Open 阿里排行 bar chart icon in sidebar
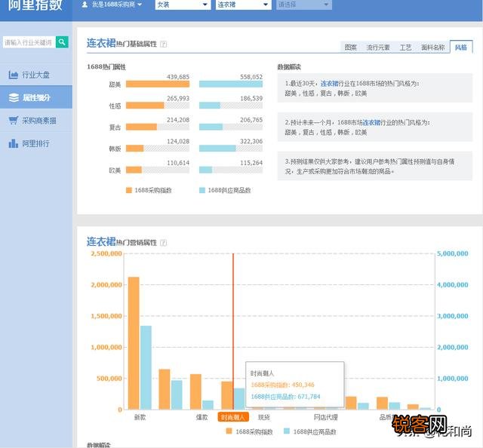Viewport: 483px width, 448px height. click(x=14, y=143)
